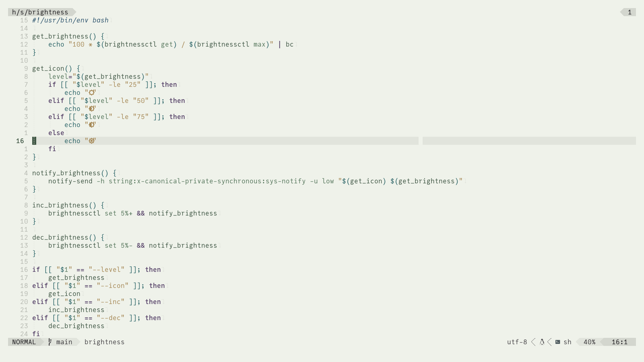The width and height of the screenshot is (644, 362).
Task: Click the brightness icon in the first echo statement
Action: [x=91, y=93]
